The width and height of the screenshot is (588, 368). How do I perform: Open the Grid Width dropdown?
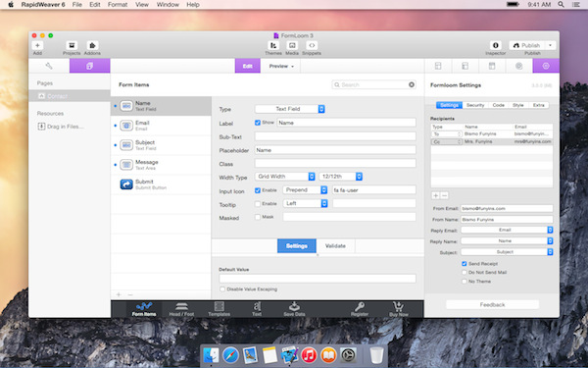tap(284, 176)
